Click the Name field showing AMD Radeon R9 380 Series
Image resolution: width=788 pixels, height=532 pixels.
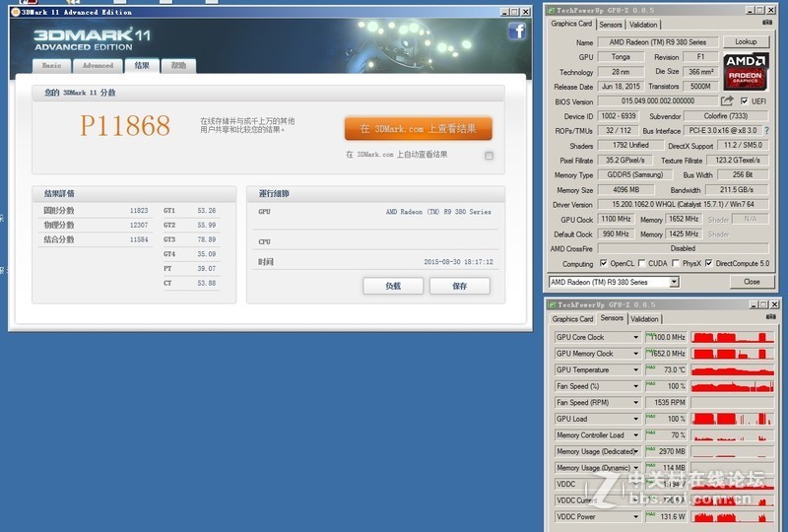[x=658, y=42]
